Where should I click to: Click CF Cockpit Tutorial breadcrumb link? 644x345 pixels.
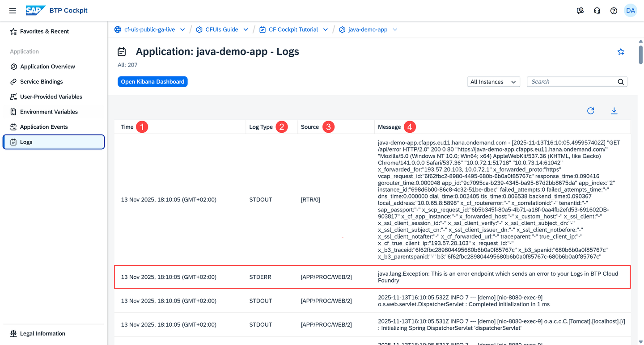[293, 29]
